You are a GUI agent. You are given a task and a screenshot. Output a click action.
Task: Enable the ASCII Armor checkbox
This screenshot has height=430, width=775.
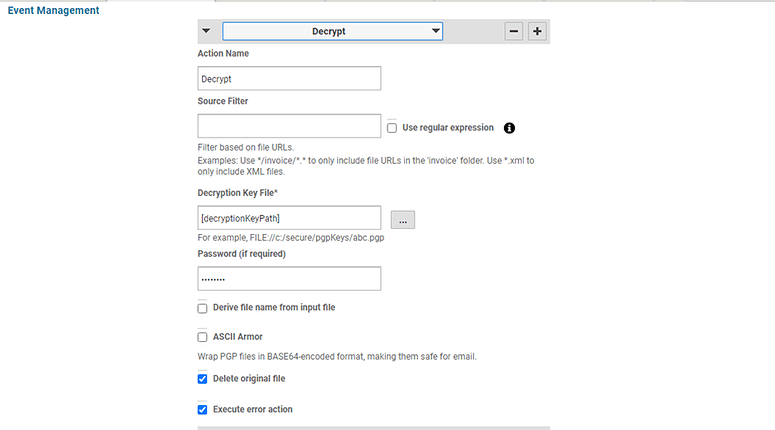[x=203, y=337]
